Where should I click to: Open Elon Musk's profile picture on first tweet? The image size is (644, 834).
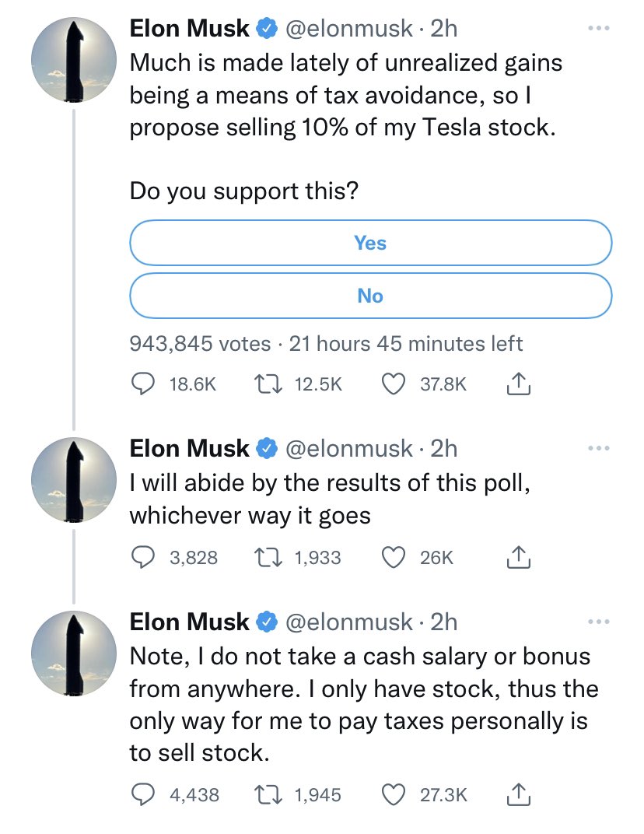[x=74, y=60]
